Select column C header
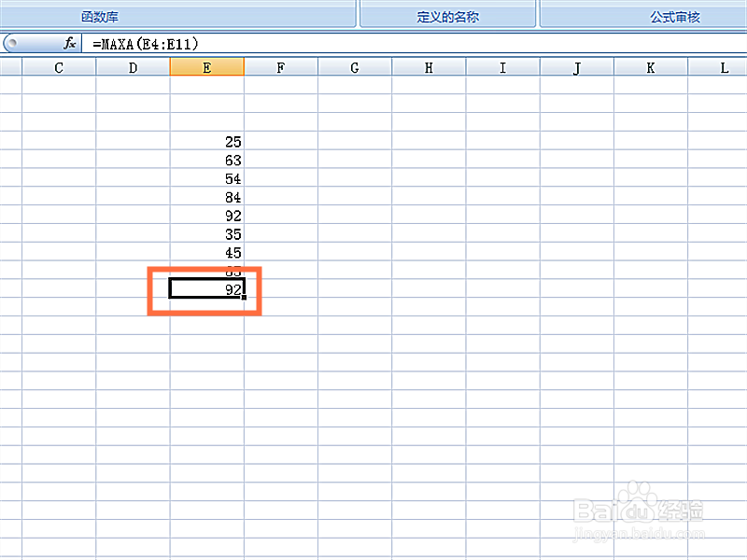This screenshot has height=560, width=747. click(59, 67)
